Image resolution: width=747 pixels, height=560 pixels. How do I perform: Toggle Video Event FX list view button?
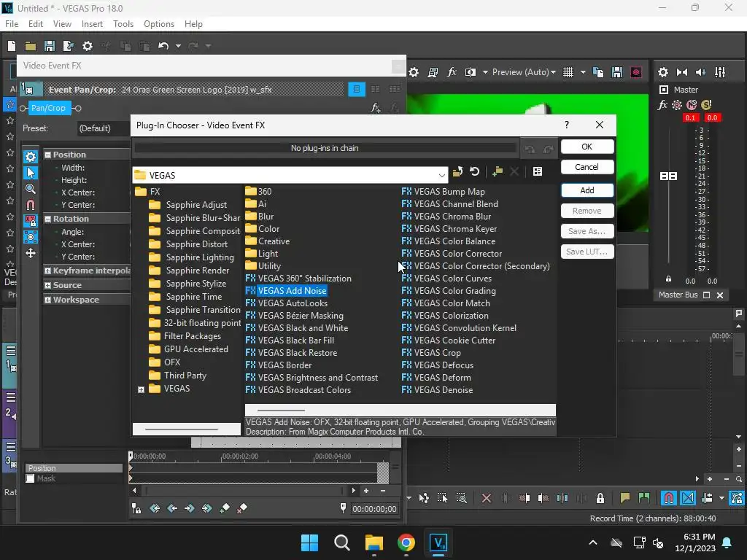pos(356,89)
